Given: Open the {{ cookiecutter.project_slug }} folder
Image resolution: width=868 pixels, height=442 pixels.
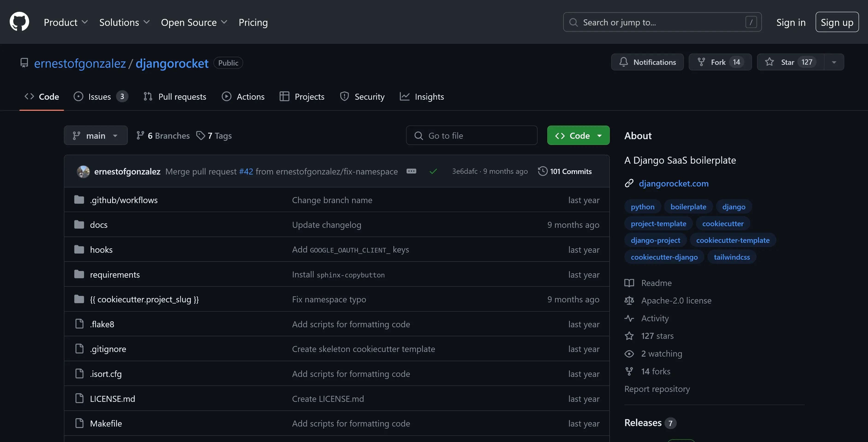Looking at the screenshot, I should (x=144, y=299).
